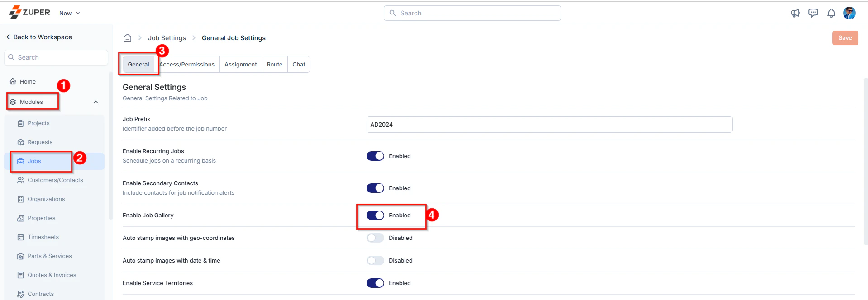Click the Quotes & Invoices icon

[x=20, y=275]
